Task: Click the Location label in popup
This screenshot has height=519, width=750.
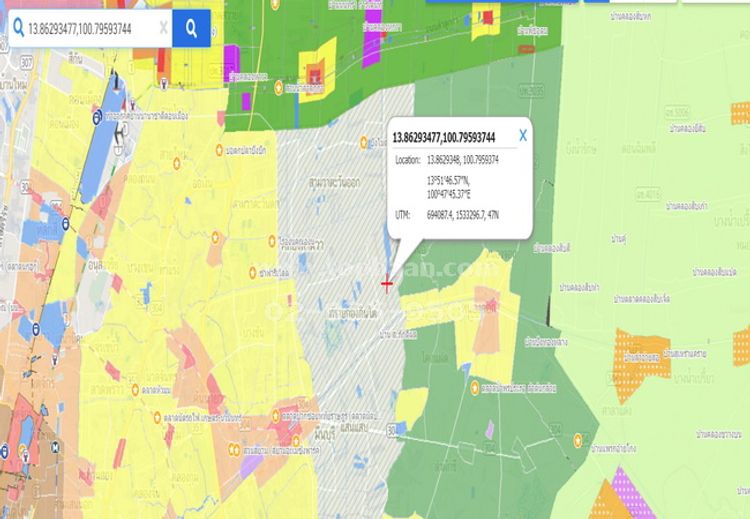Action: coord(408,160)
